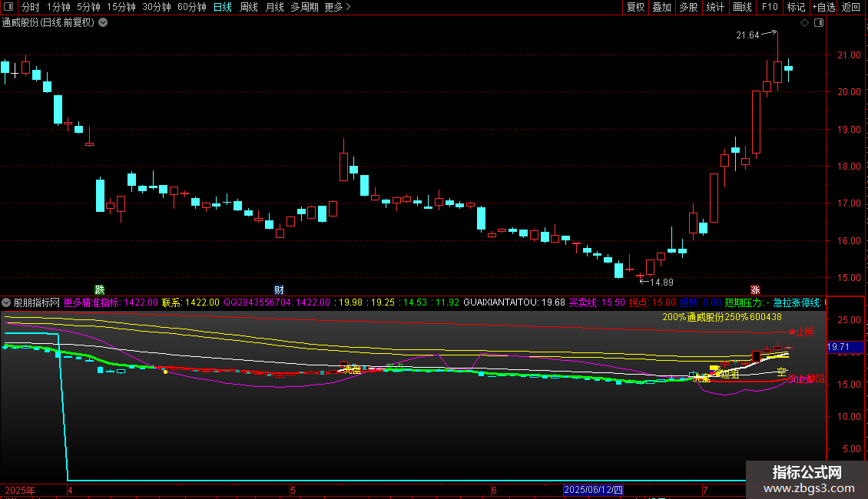Click the 复权 adjustment button

(x=635, y=7)
